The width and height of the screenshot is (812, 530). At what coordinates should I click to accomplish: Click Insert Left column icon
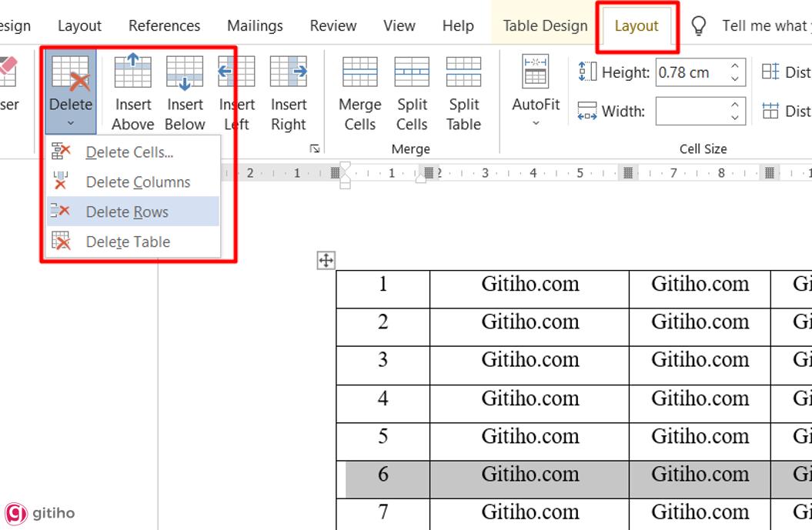pos(236,71)
